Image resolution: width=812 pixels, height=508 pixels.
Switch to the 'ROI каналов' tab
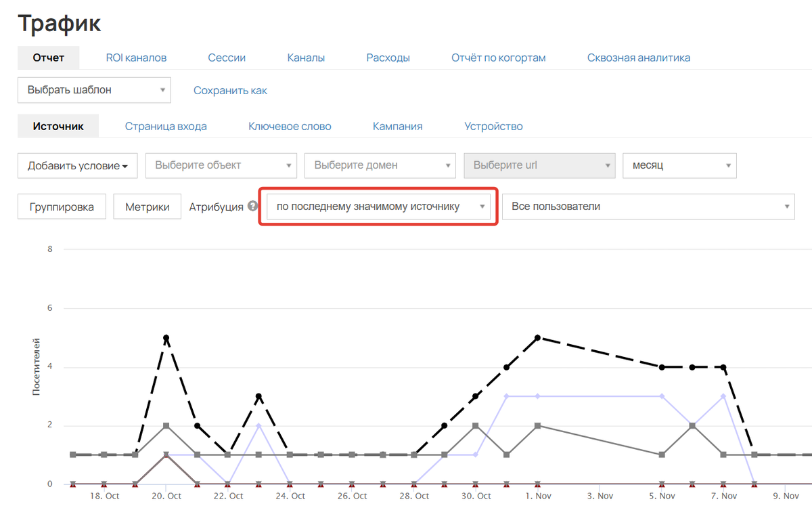pos(136,58)
